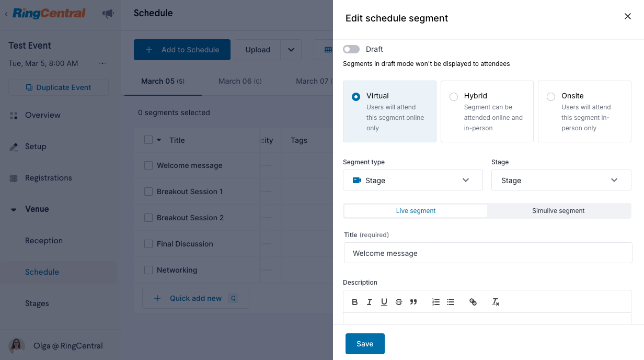Viewport: 644px width, 360px height.
Task: Insert blockquote in description
Action: pyautogui.click(x=413, y=302)
